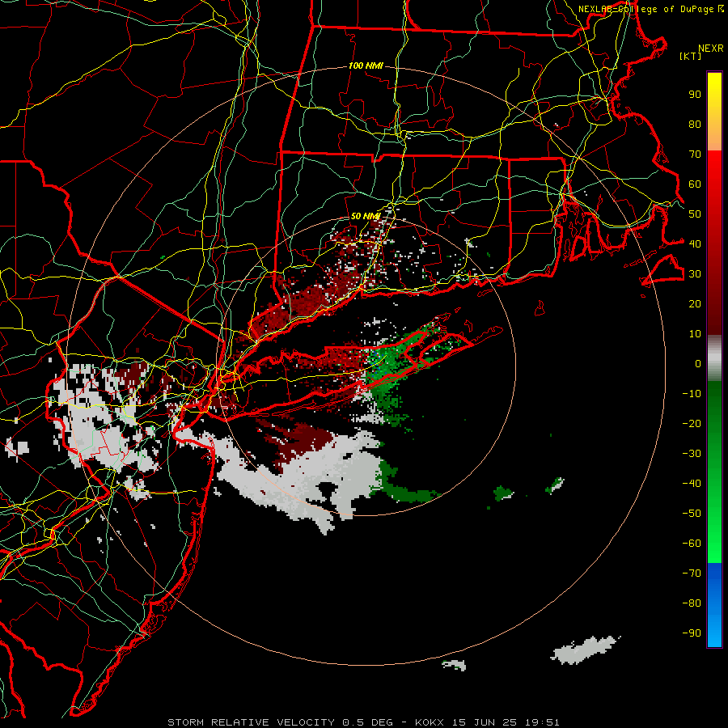Click the Storm Relative Velocity caption at bottom
The width and height of the screenshot is (728, 728).
(x=363, y=722)
